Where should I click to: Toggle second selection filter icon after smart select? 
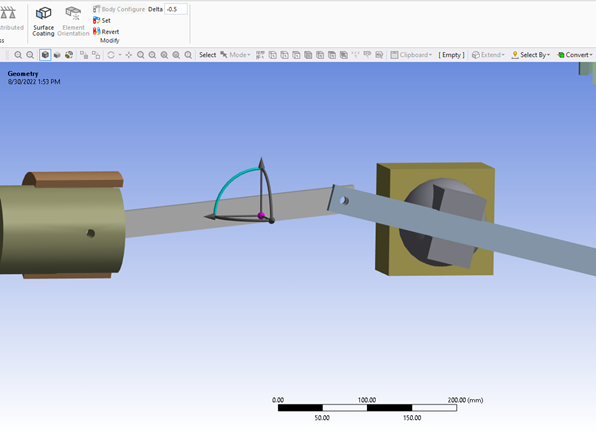(284, 55)
